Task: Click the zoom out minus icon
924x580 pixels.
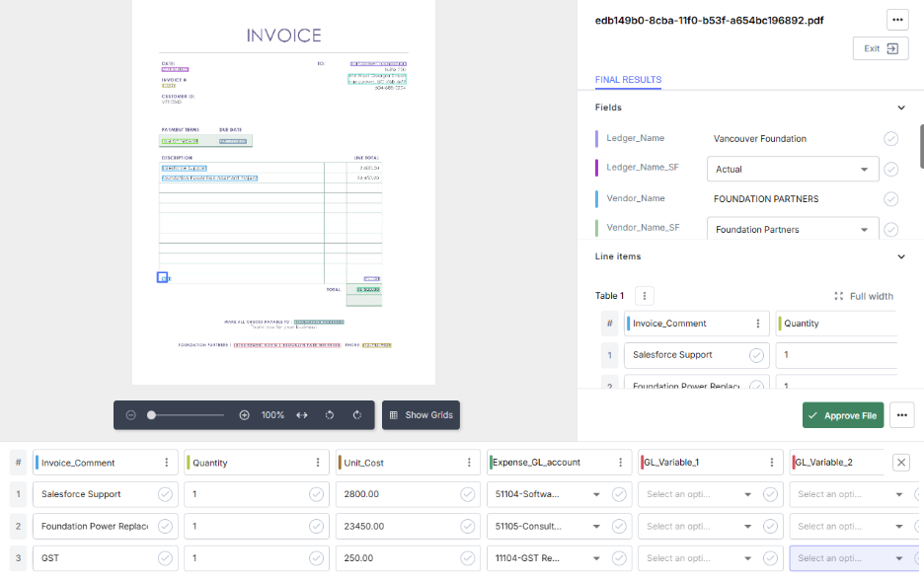Action: [x=131, y=415]
